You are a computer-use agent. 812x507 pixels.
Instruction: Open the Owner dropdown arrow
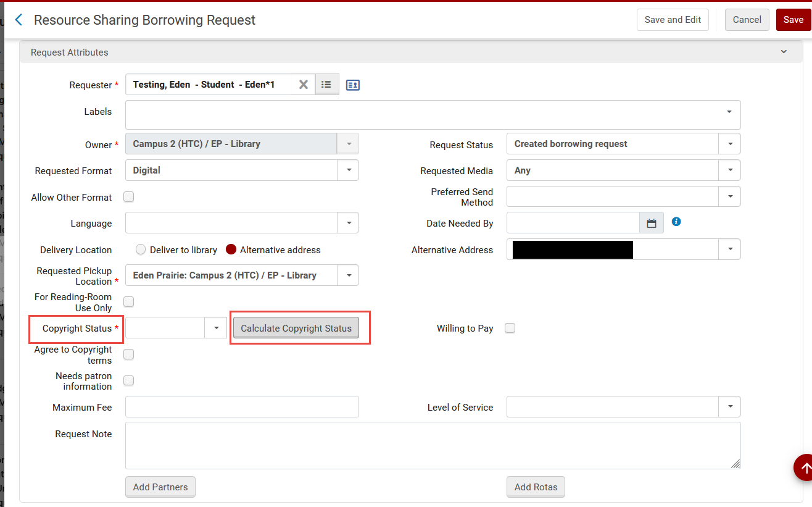[x=348, y=144]
